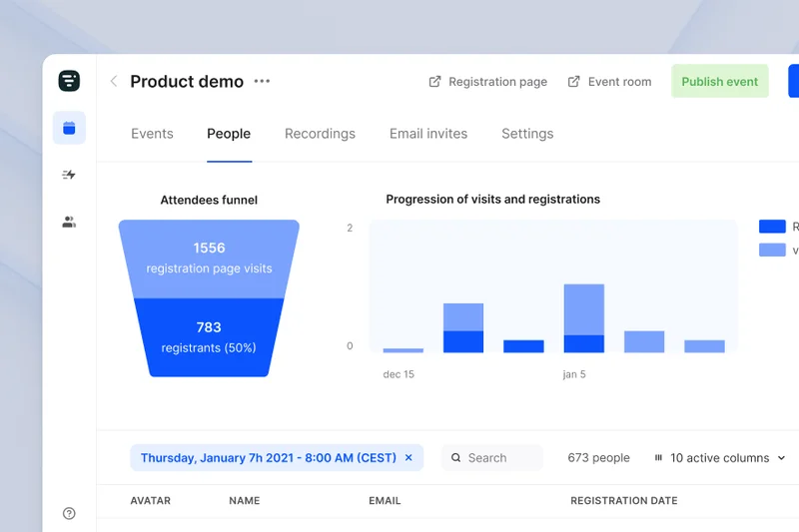799x532 pixels.
Task: Open the help question mark icon
Action: click(x=69, y=513)
